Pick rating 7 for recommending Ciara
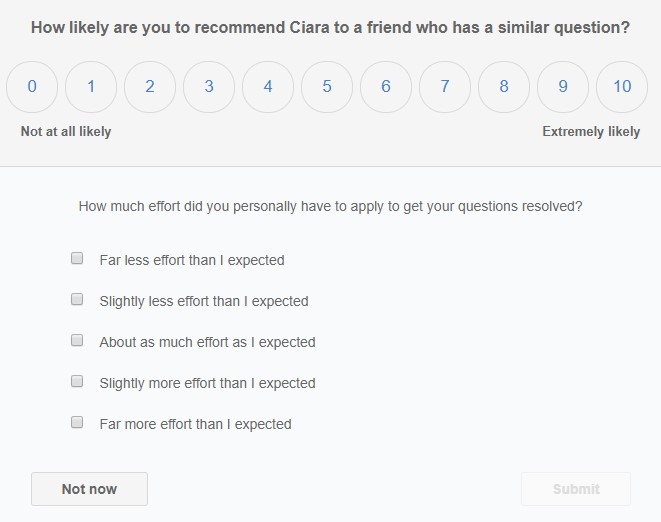The image size is (661, 522). [445, 87]
